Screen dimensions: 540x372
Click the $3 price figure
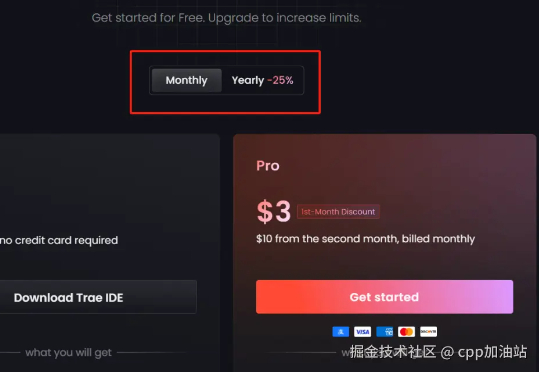(274, 211)
